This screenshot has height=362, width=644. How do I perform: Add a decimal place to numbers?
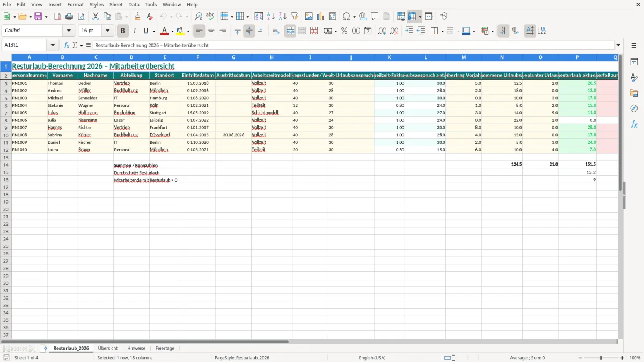click(383, 31)
